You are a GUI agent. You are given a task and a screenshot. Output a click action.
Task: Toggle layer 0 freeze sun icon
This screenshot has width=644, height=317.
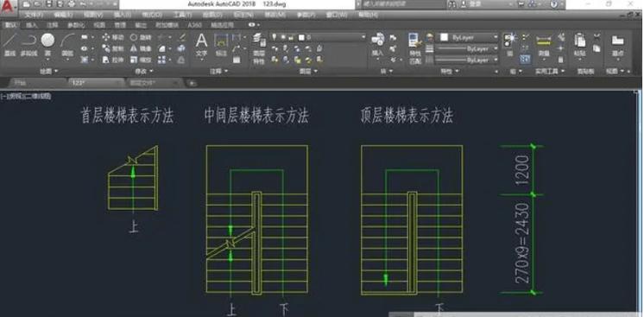(x=283, y=37)
